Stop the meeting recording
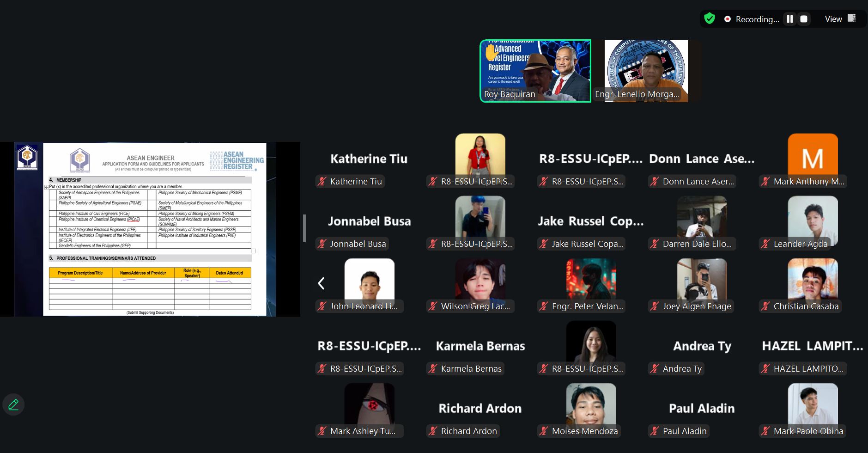 coord(804,19)
